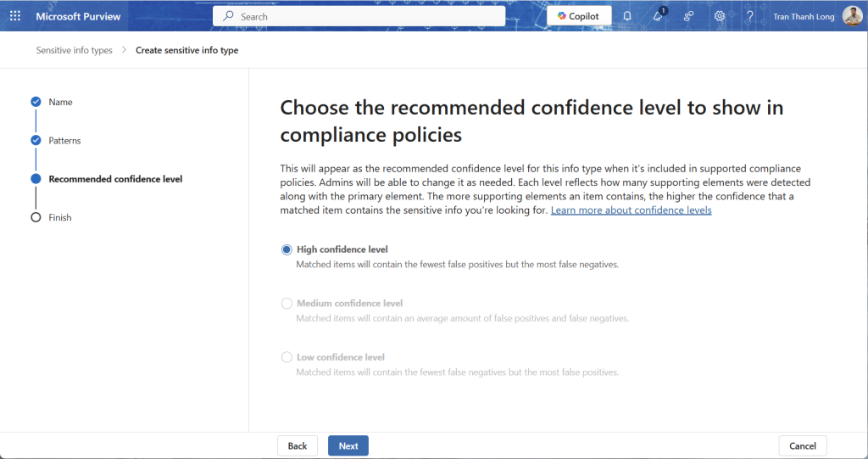Select Medium confidence level option
Screen dimensions: 868x459
tap(287, 303)
